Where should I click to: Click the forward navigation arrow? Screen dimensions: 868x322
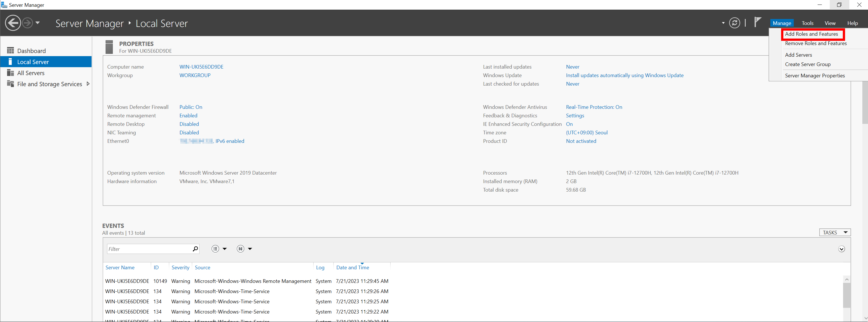coord(27,23)
